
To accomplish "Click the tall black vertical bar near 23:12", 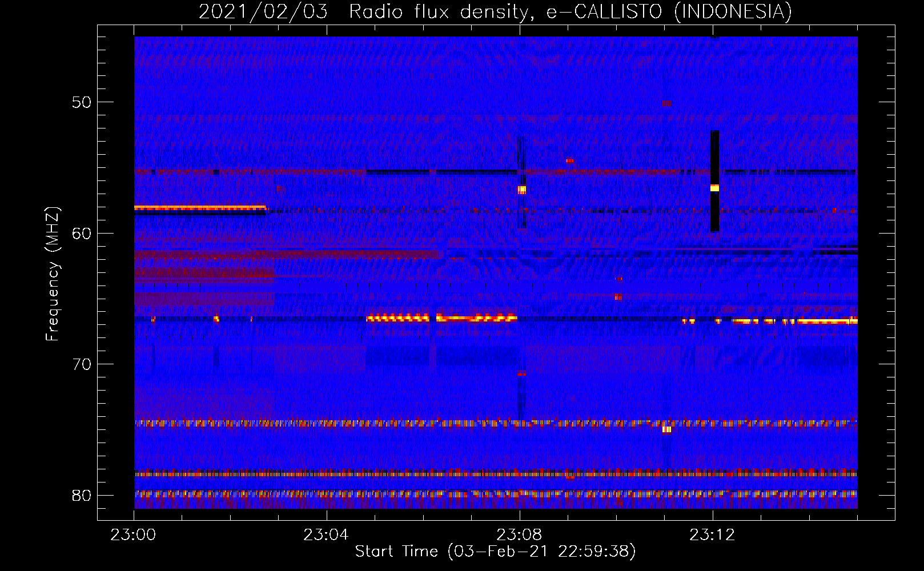I will (x=714, y=181).
